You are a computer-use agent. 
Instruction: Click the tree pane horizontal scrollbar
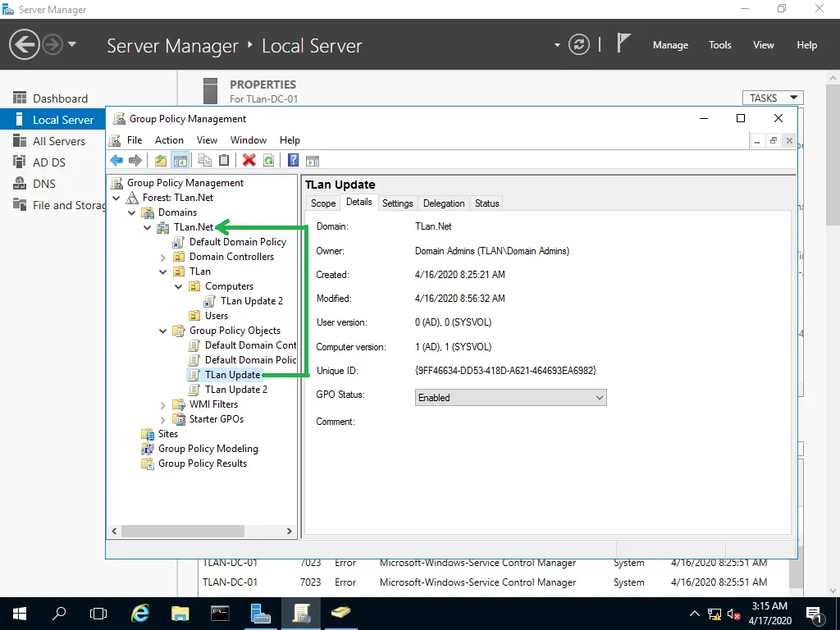tap(183, 531)
